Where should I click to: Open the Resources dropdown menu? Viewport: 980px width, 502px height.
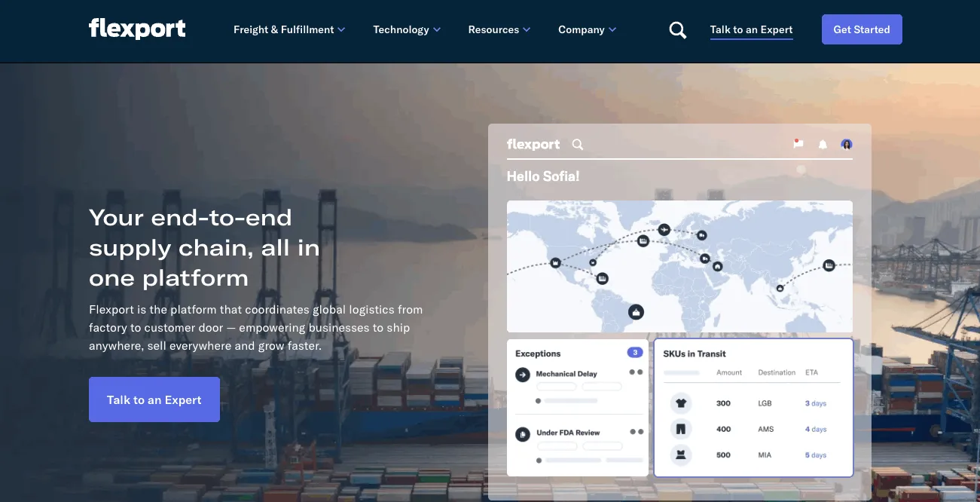[499, 30]
